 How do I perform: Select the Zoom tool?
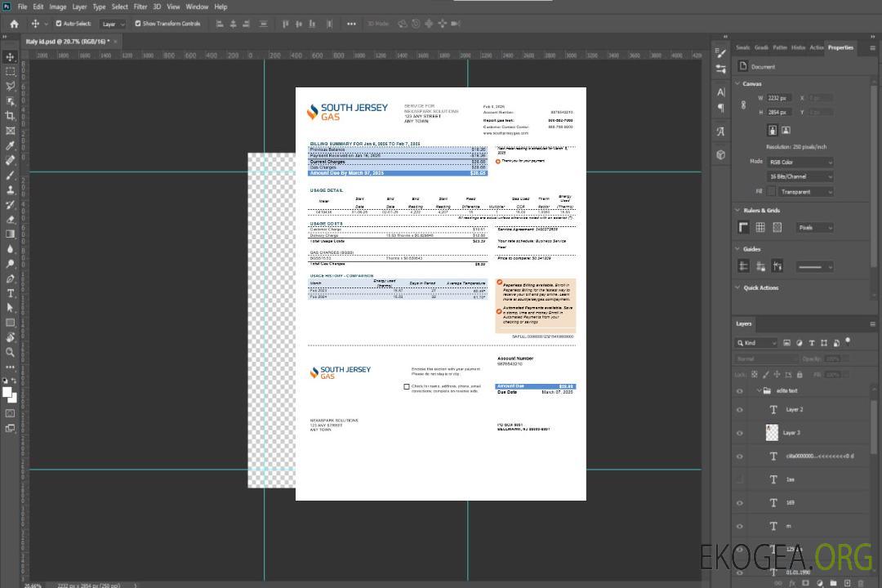coord(10,353)
